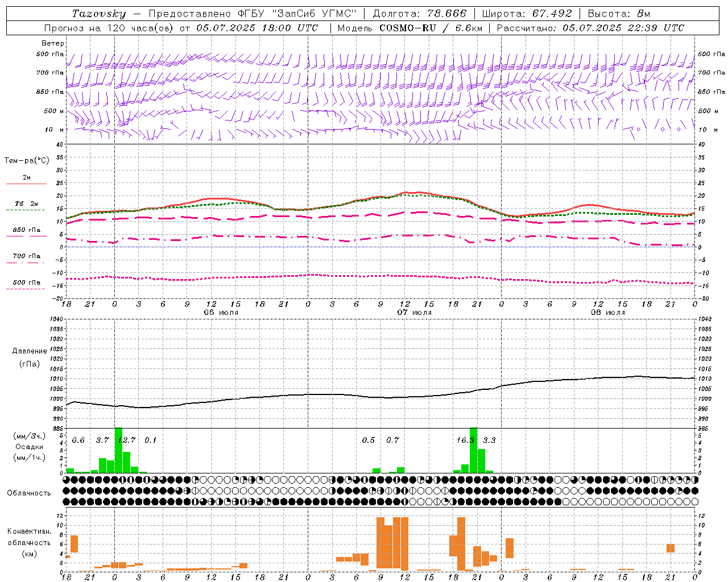Click the 'Высота: 8м' field
This screenshot has height=582, width=728.
(619, 14)
